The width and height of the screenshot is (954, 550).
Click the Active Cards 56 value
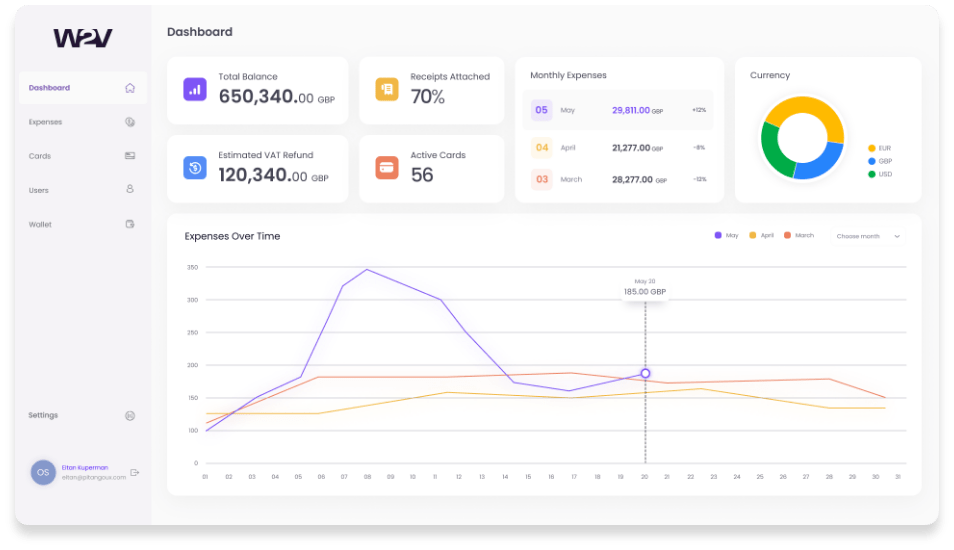(422, 175)
